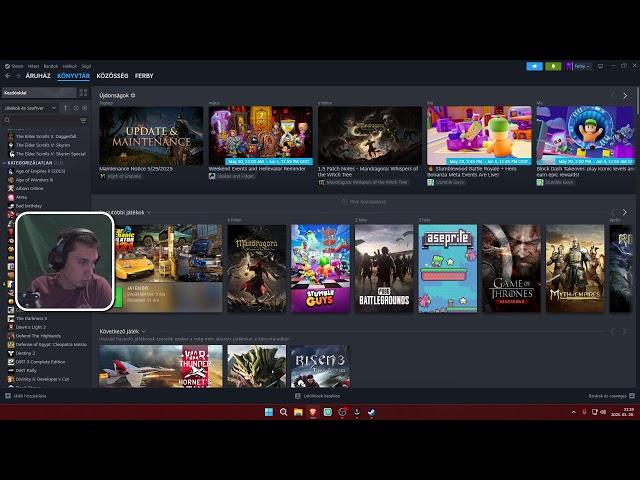Click inside the library search field

pos(44,120)
